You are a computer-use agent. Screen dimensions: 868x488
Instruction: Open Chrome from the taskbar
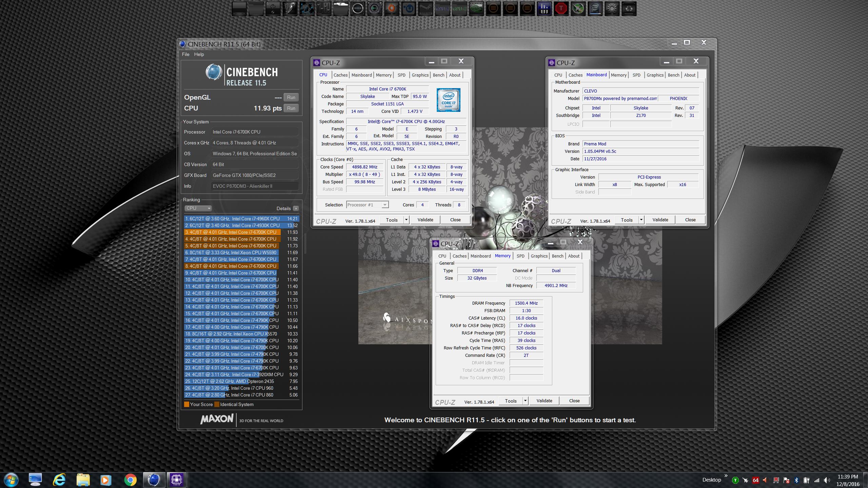coord(130,480)
